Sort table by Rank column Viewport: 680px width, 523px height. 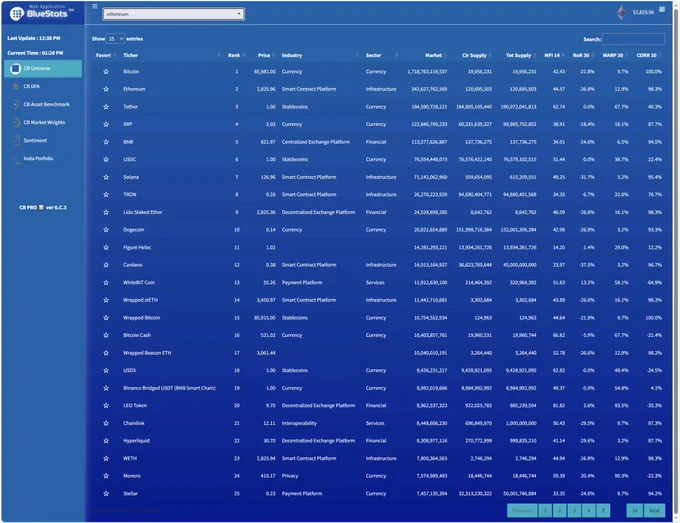pyautogui.click(x=234, y=55)
